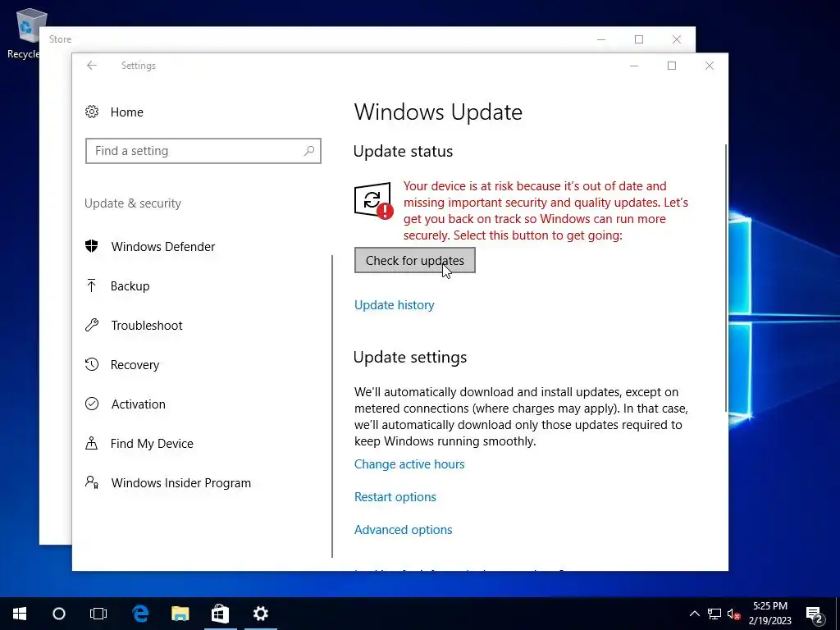Click the Find My Device icon
The width and height of the screenshot is (840, 630).
[92, 443]
